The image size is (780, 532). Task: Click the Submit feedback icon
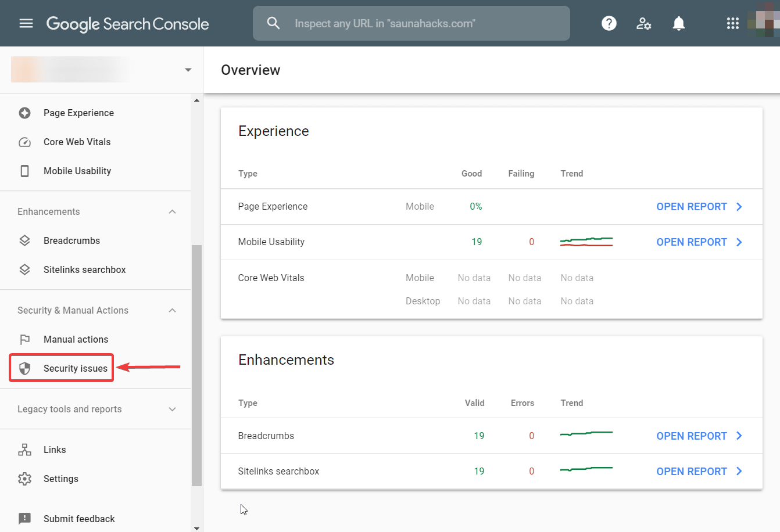coord(24,519)
